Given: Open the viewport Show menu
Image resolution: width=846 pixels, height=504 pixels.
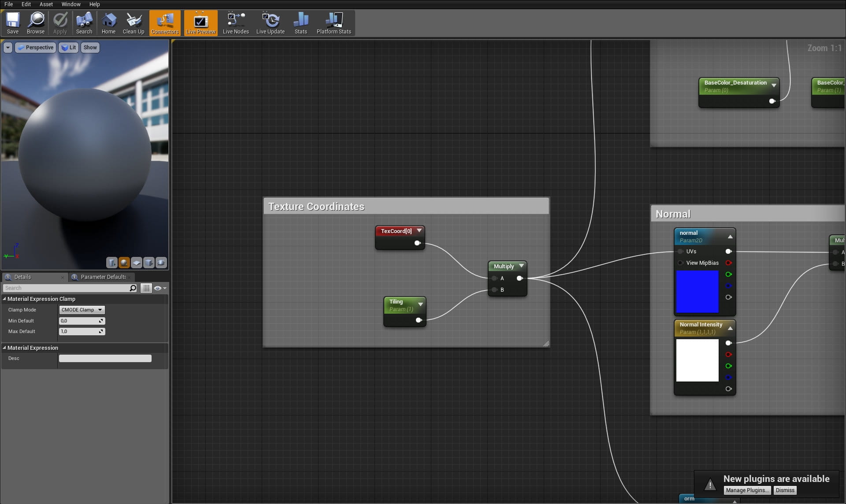Looking at the screenshot, I should pos(90,48).
